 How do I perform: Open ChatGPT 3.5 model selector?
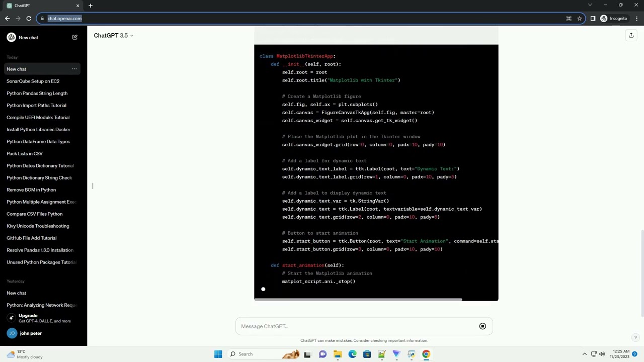tap(114, 36)
